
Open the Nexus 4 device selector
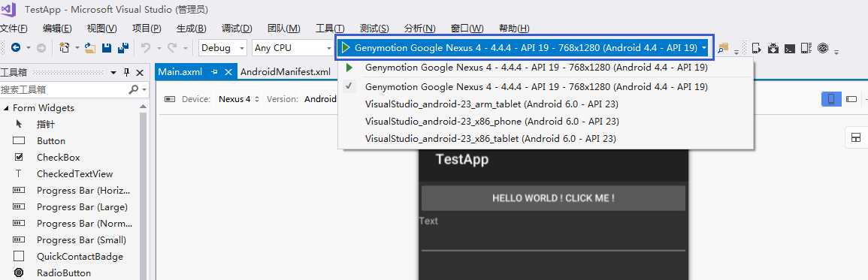pyautogui.click(x=239, y=99)
